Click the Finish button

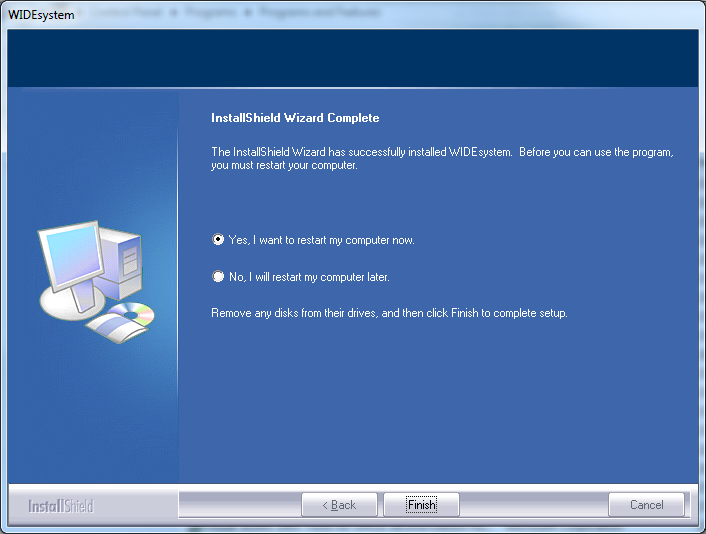pyautogui.click(x=421, y=505)
